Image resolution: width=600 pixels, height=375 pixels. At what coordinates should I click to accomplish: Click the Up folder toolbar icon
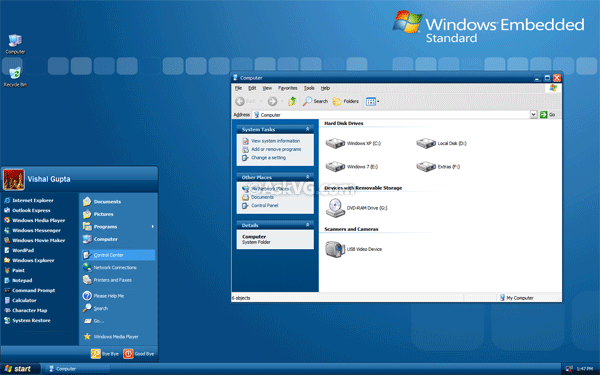pos(292,101)
